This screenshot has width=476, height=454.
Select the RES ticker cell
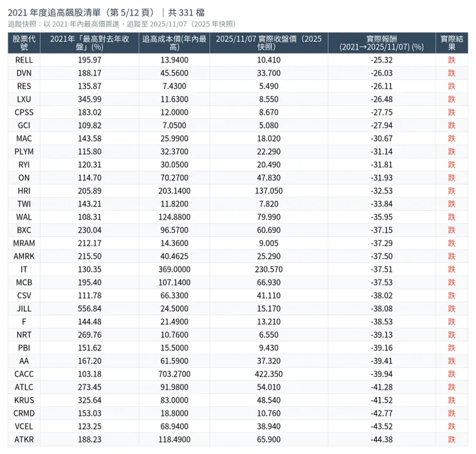coord(24,86)
